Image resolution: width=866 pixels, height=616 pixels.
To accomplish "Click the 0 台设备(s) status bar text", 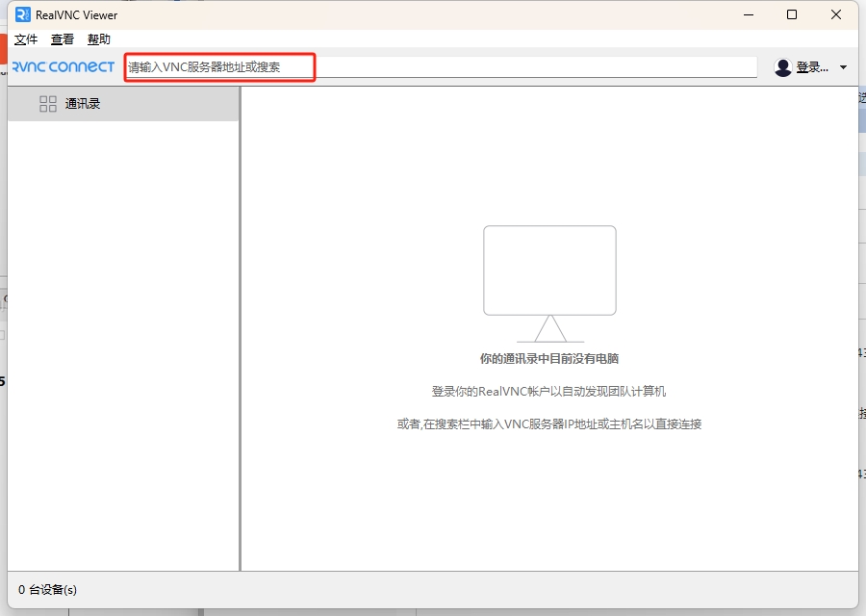I will [47, 589].
